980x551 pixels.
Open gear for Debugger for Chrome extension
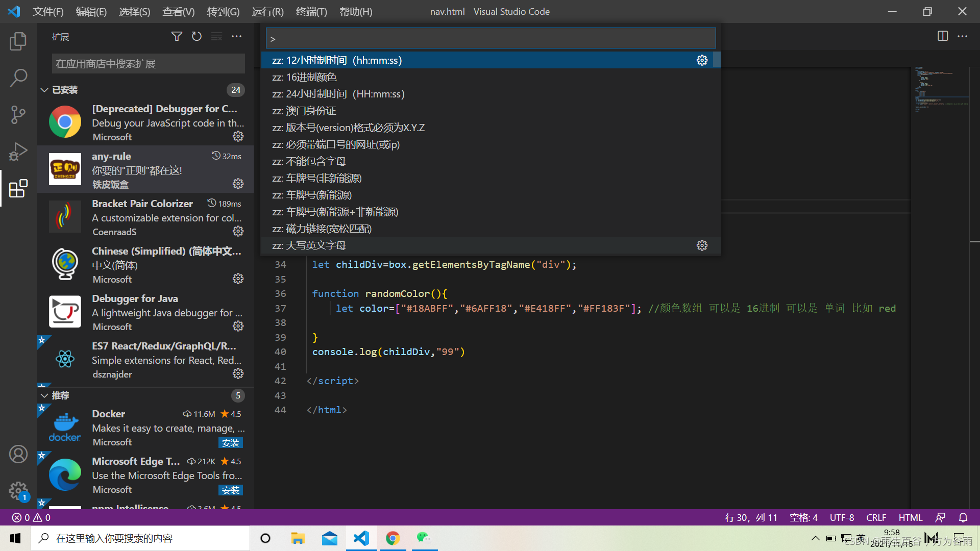click(238, 136)
